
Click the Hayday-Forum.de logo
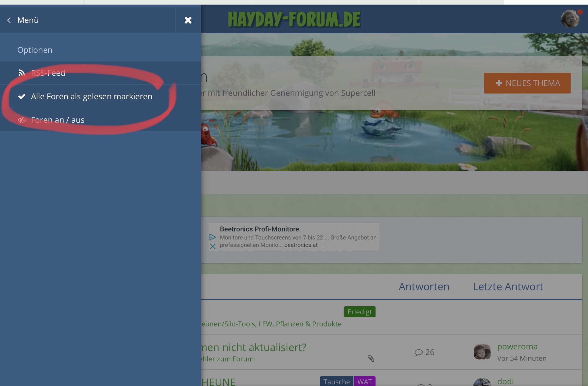coord(294,20)
